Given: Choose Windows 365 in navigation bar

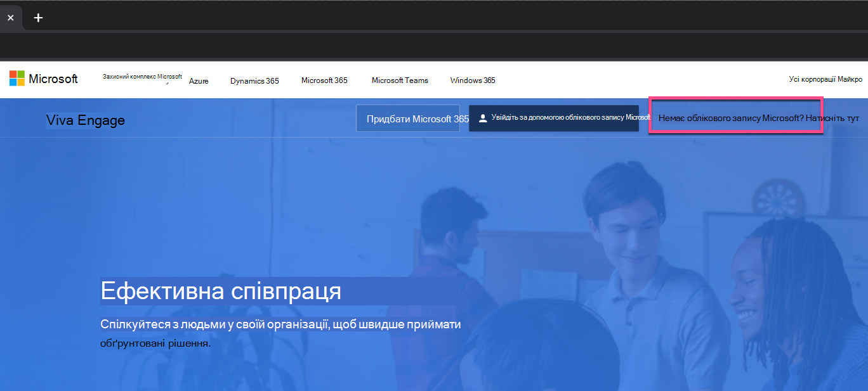Looking at the screenshot, I should (x=473, y=80).
